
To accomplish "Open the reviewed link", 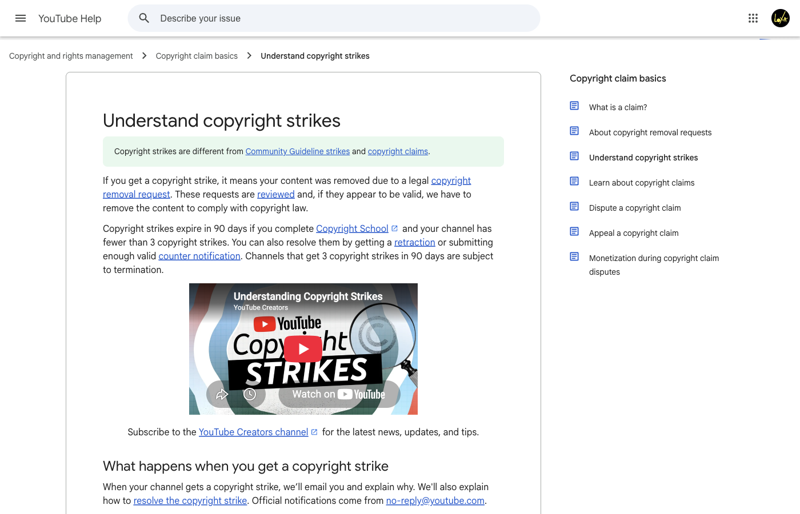I will [x=276, y=194].
